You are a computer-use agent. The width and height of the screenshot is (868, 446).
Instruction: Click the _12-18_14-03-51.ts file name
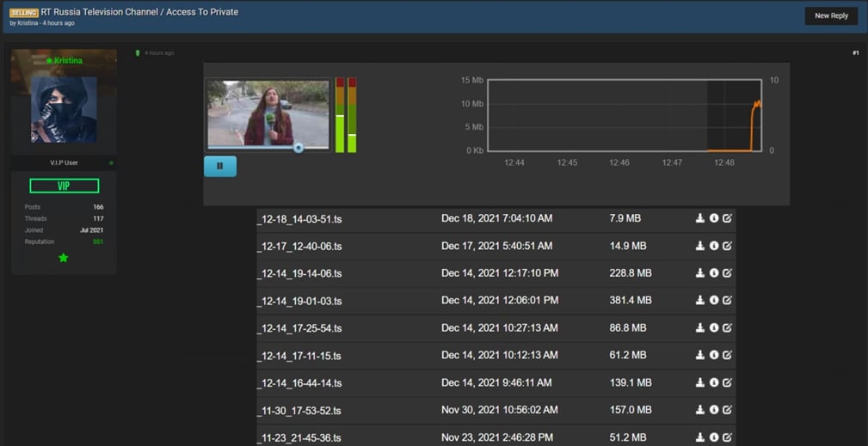pos(299,219)
